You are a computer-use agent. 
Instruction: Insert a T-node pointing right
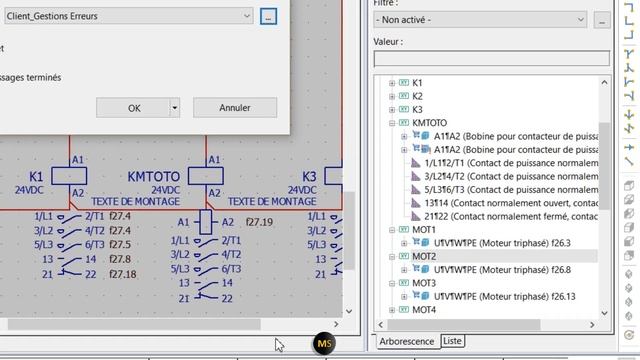tap(629, 82)
